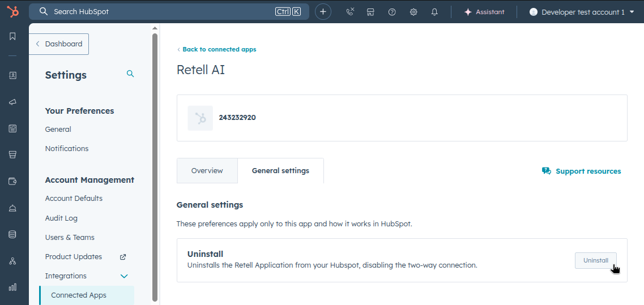This screenshot has height=305, width=644.
Task: Click the search magnifier icon in top bar
Action: click(44, 11)
